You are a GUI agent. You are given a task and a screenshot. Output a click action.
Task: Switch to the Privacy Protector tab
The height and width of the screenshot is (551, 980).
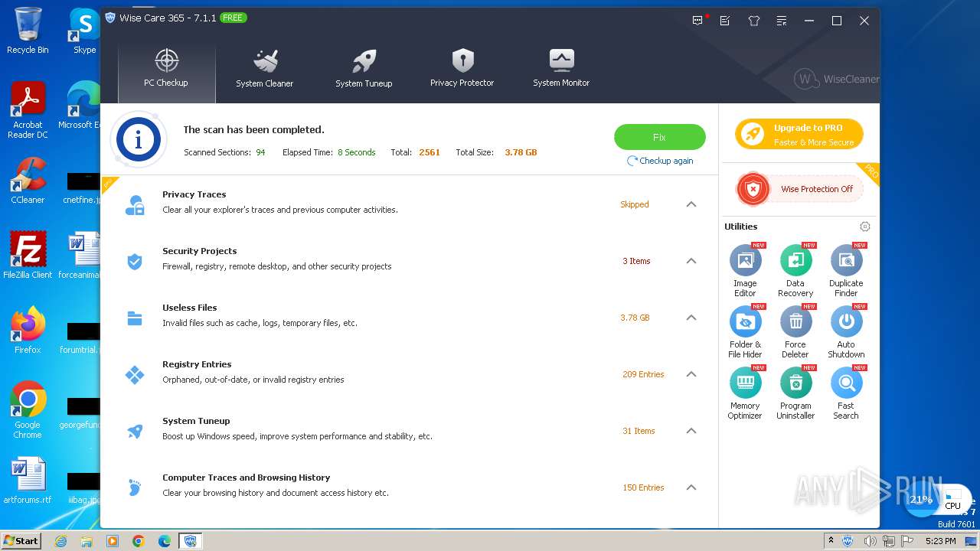[x=462, y=69]
